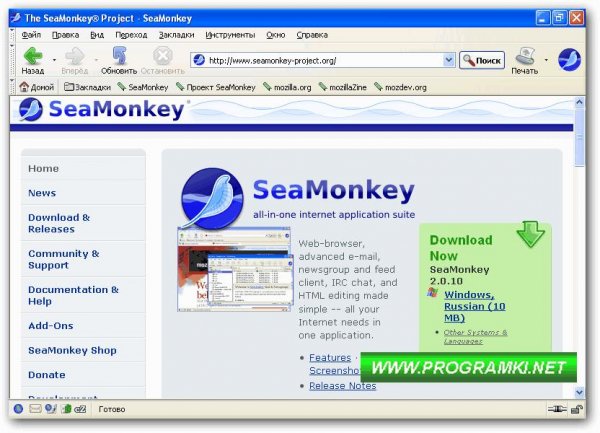
Task: Open the mozdev.org bookmark
Action: click(400, 87)
